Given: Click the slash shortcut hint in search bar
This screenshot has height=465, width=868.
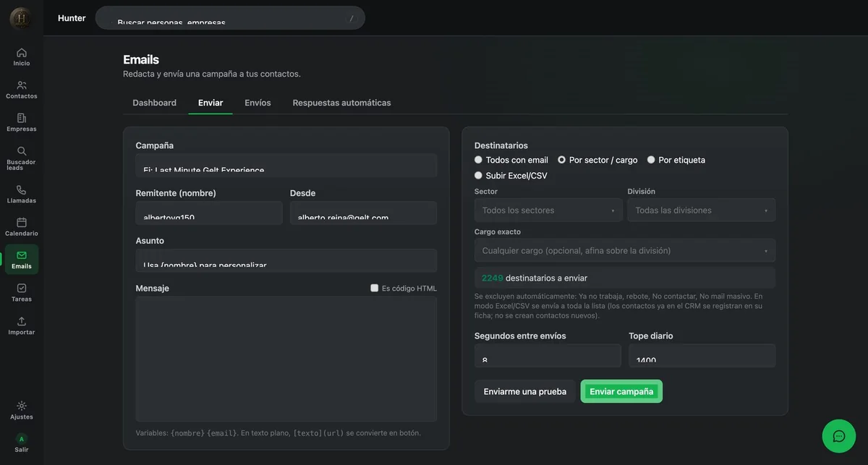Looking at the screenshot, I should (x=352, y=18).
